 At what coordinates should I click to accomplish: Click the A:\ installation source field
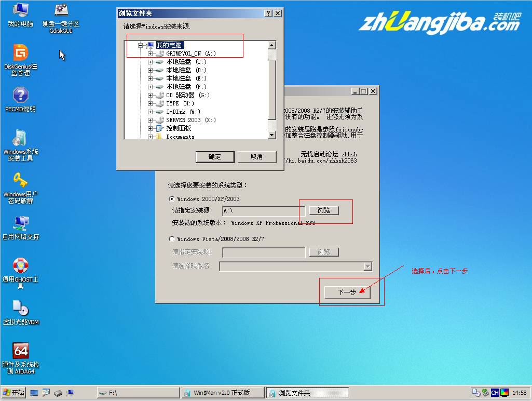[264, 210]
